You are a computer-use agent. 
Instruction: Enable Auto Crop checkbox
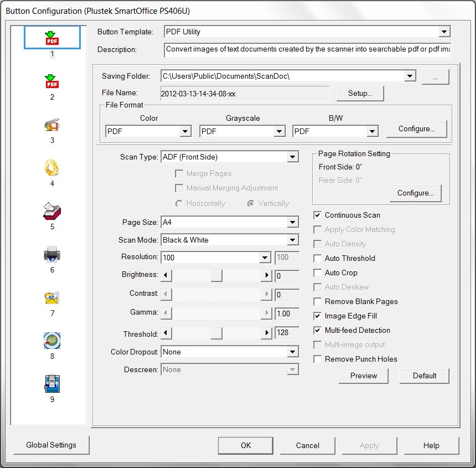pyautogui.click(x=317, y=272)
